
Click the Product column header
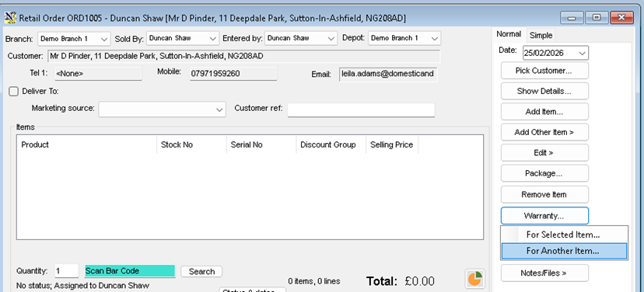pos(86,144)
